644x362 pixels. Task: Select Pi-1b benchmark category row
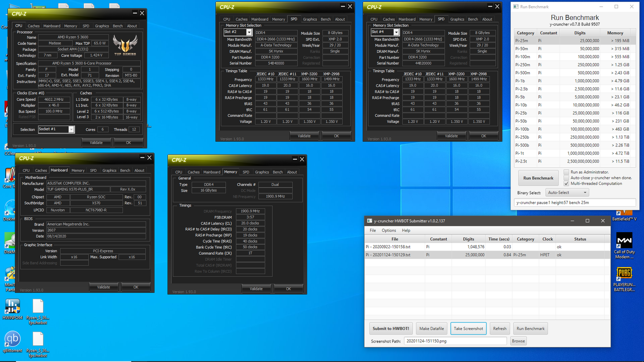click(x=575, y=81)
